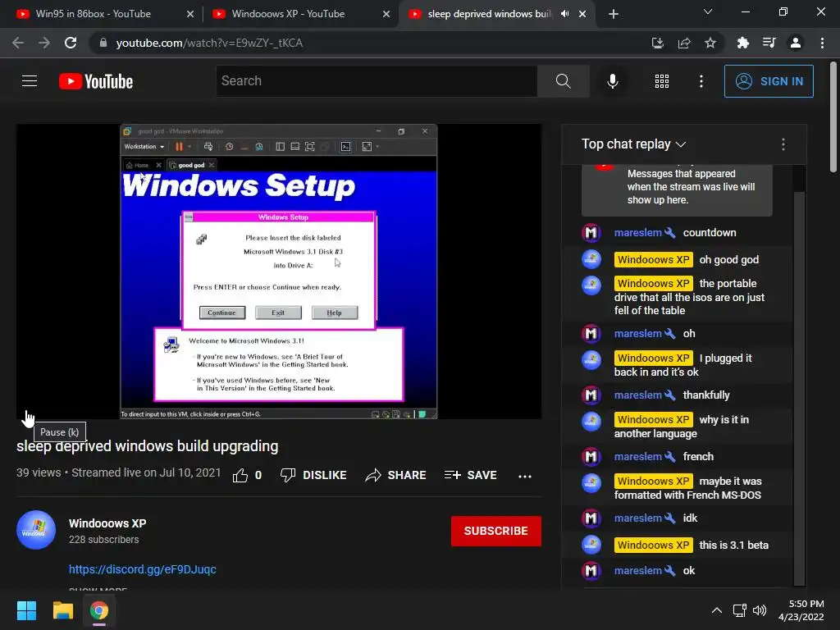Switch to Windooows XP - YouTube tab
840x630 pixels.
click(x=288, y=14)
